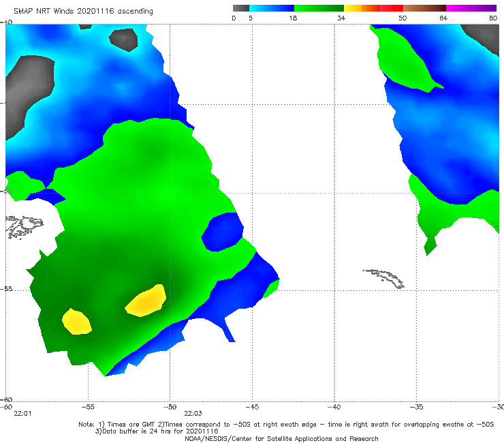Click the brown segment of the color bar

[x=424, y=8]
